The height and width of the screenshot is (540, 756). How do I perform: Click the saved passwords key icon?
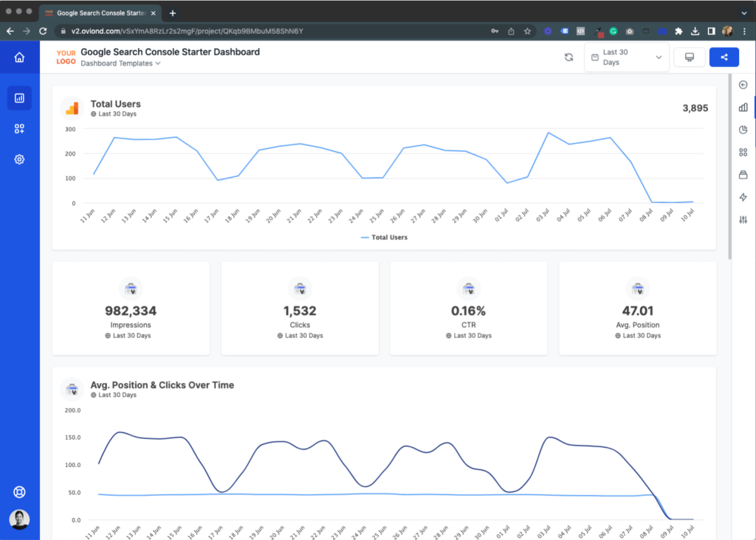click(495, 31)
